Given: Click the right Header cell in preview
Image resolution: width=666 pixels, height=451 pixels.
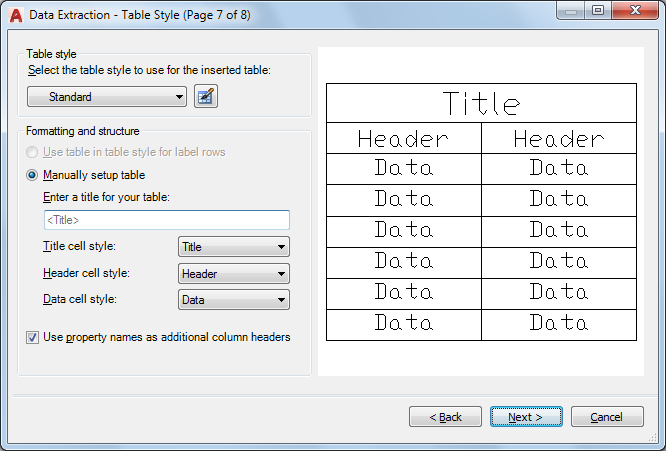Looking at the screenshot, I should tap(558, 139).
